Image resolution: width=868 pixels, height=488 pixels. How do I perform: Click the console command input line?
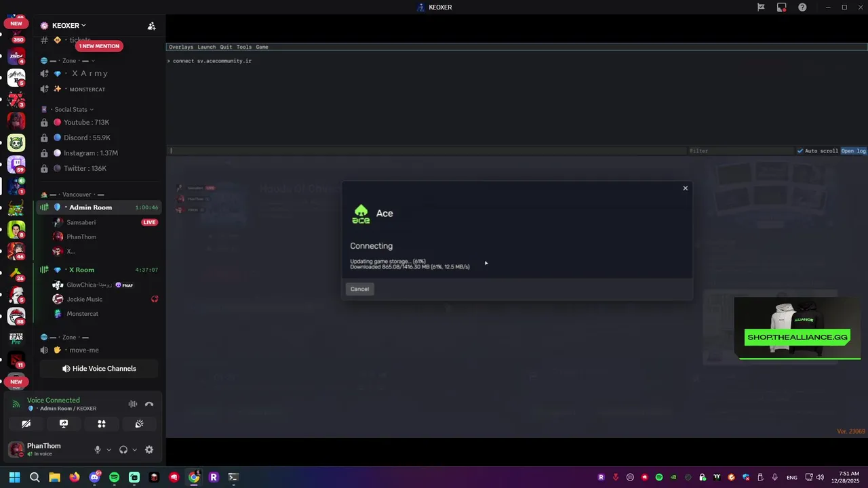tap(427, 151)
